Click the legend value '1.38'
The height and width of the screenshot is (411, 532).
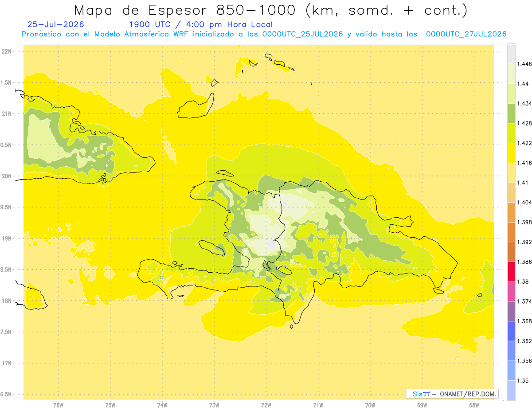click(523, 282)
